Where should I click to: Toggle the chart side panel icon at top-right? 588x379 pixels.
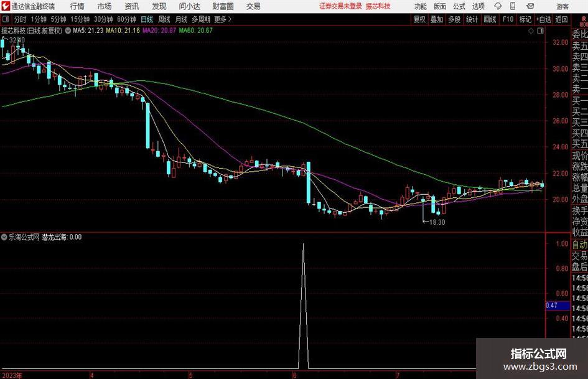(x=540, y=31)
